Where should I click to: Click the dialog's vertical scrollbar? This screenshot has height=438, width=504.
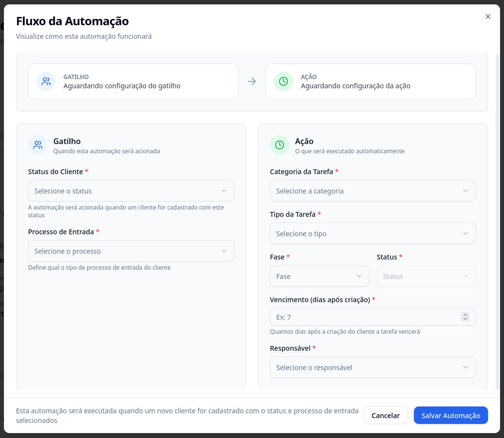click(x=498, y=218)
